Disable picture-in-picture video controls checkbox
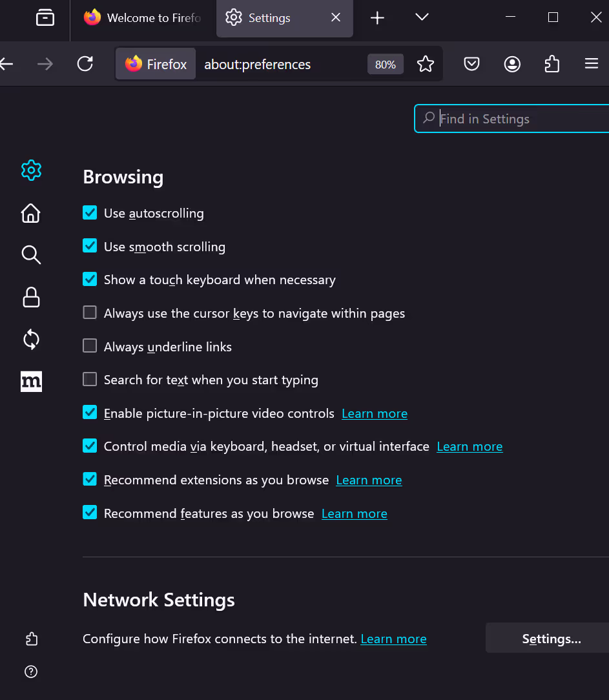Screen dimensions: 609x700 (90, 412)
